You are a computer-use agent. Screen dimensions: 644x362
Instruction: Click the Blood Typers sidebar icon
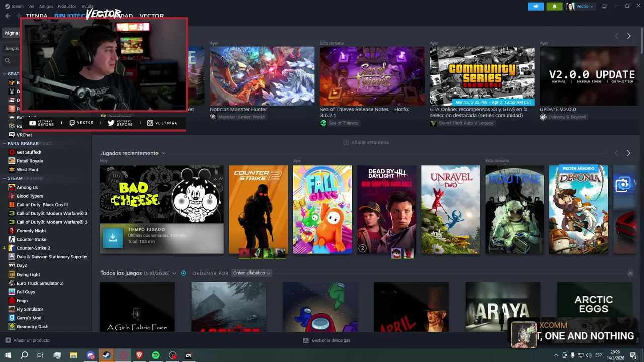(12, 196)
